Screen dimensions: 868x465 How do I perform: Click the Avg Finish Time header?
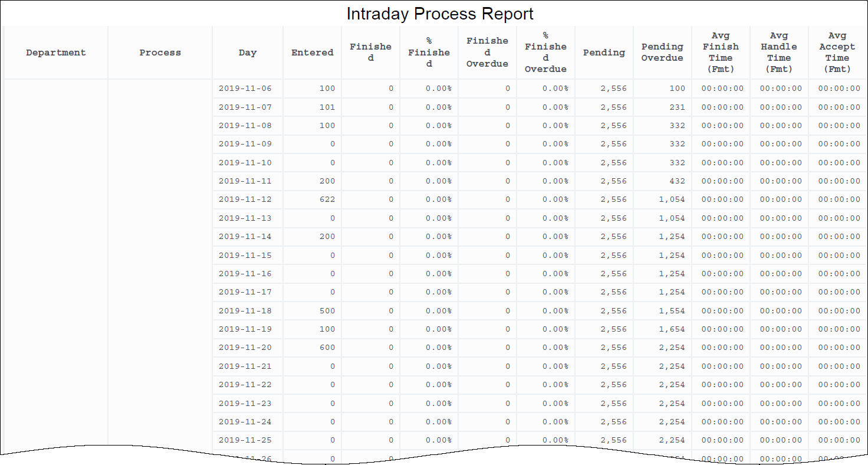tap(721, 53)
